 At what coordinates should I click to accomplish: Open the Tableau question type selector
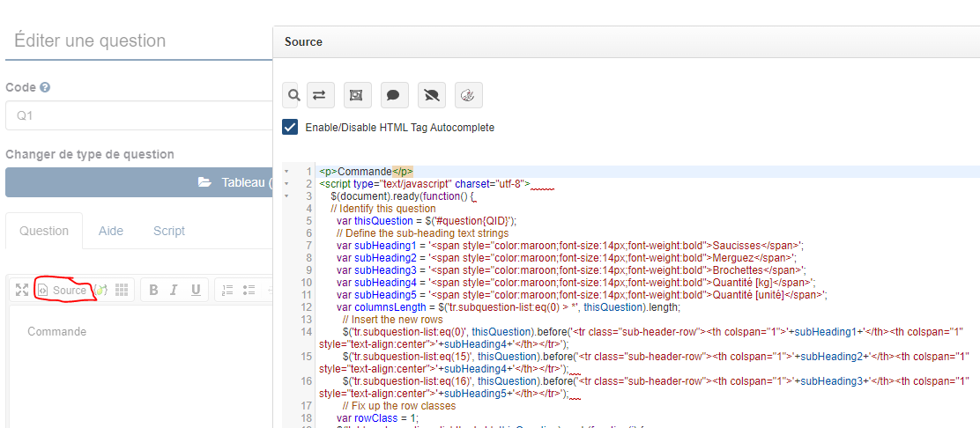pyautogui.click(x=139, y=182)
